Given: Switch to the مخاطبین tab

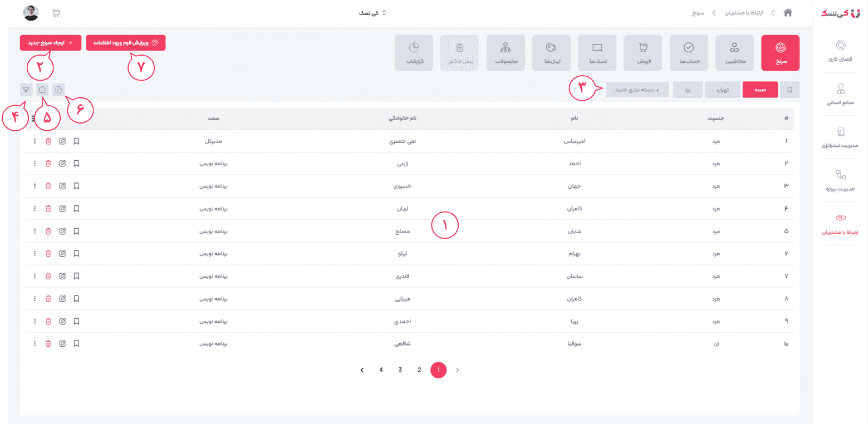Looking at the screenshot, I should click(x=734, y=53).
